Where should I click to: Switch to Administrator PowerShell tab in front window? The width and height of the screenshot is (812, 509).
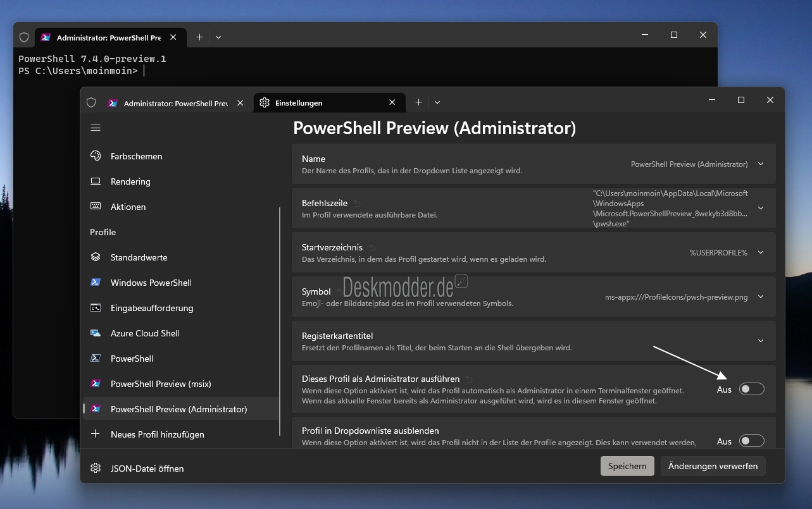(176, 102)
